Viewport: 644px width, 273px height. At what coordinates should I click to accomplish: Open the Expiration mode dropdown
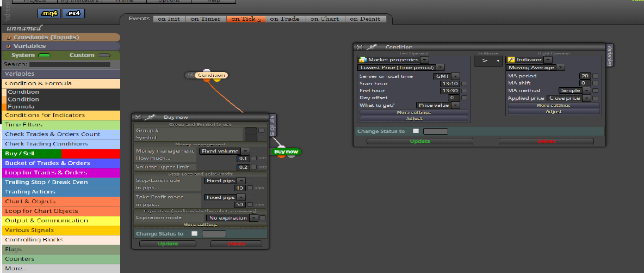tap(254, 218)
